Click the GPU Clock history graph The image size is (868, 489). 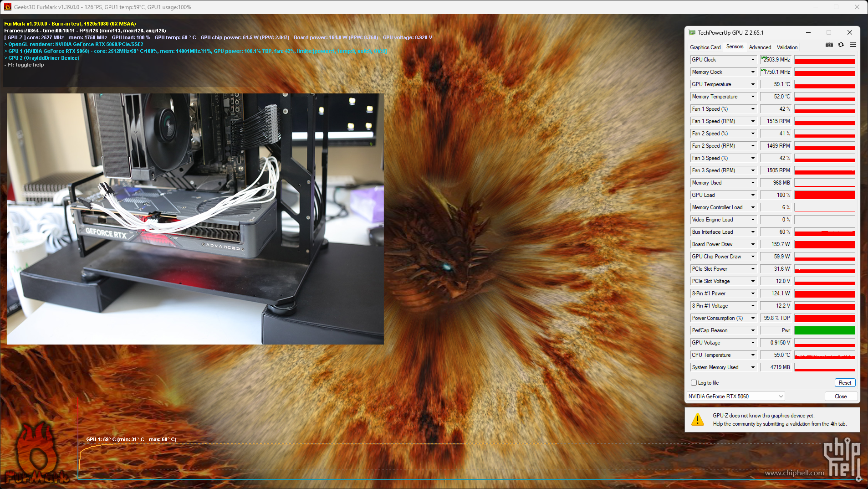pos(824,60)
